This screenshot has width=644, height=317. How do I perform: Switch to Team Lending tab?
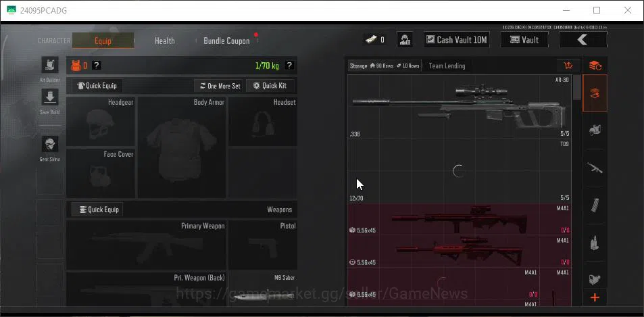(x=447, y=66)
